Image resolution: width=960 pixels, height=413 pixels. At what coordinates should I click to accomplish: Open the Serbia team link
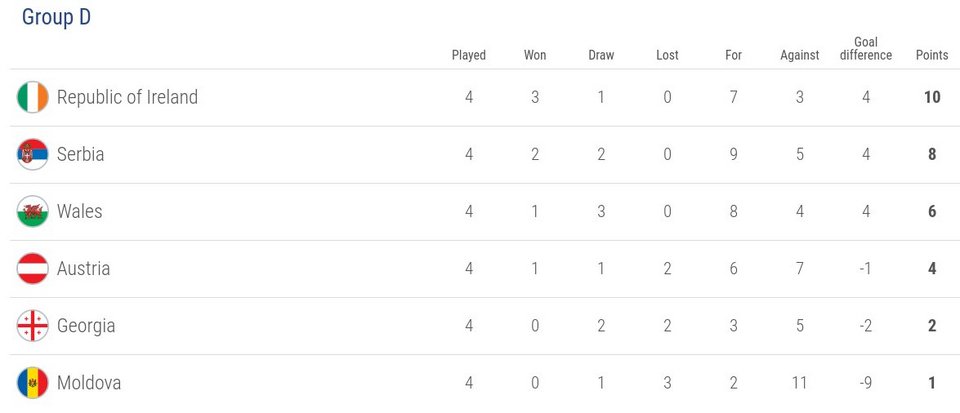pyautogui.click(x=80, y=154)
